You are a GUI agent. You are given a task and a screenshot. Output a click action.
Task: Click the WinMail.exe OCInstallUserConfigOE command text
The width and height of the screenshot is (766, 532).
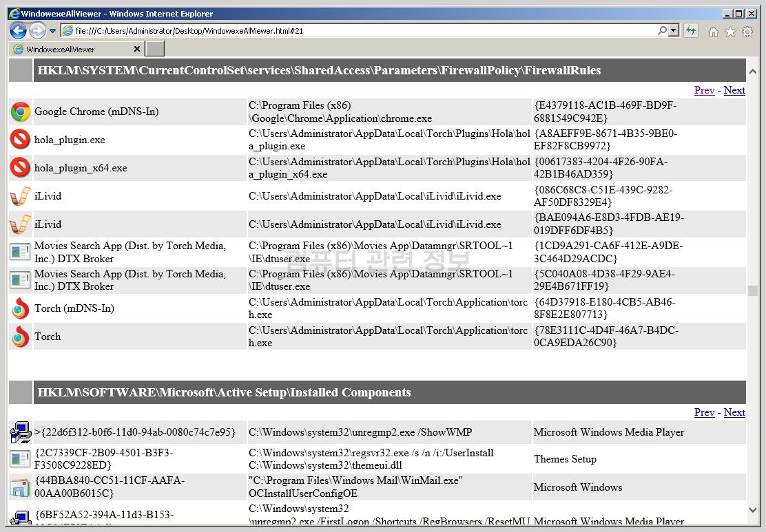pyautogui.click(x=355, y=487)
